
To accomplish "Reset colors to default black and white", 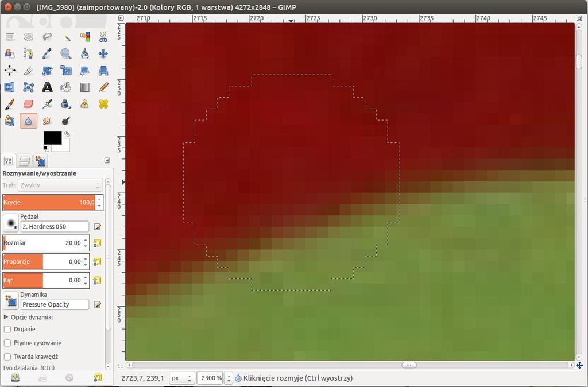I will (x=46, y=149).
